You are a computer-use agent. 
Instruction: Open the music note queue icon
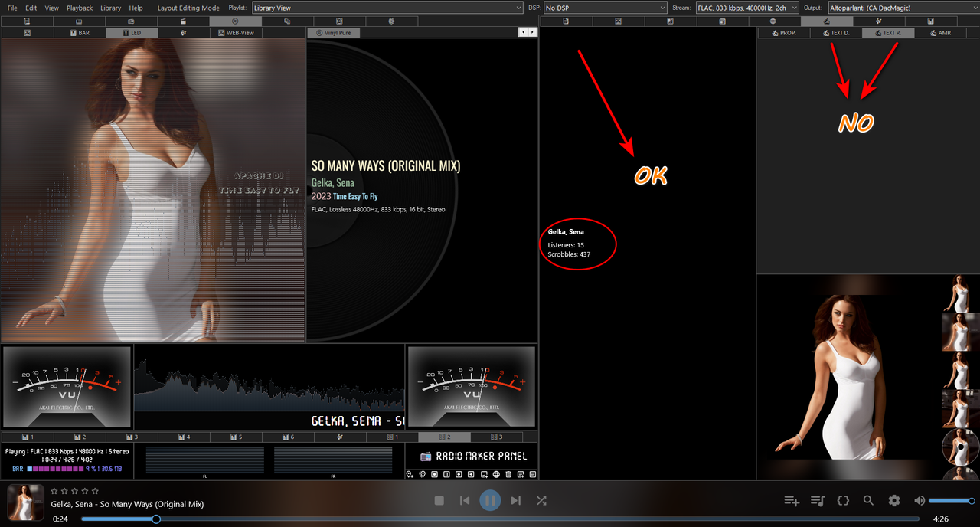[818, 500]
